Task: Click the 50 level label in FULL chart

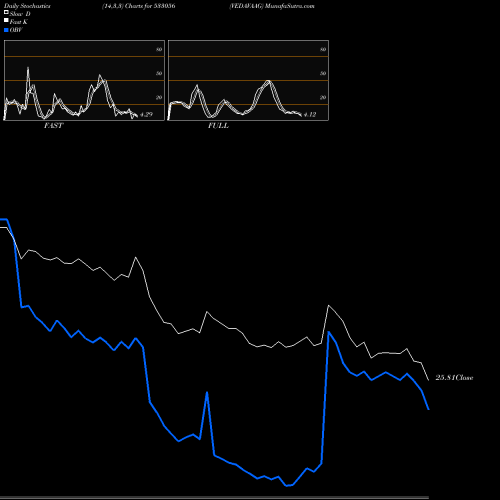Action: coord(323,73)
